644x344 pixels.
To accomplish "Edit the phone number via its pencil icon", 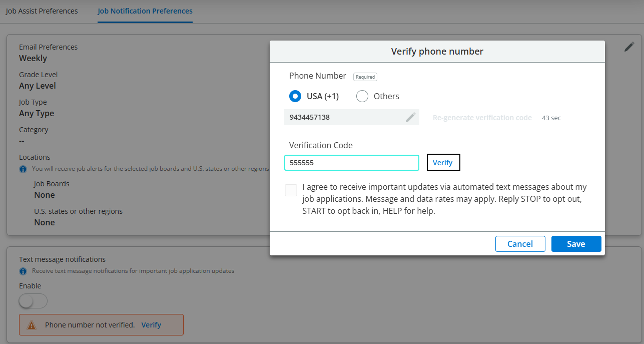I will [410, 117].
